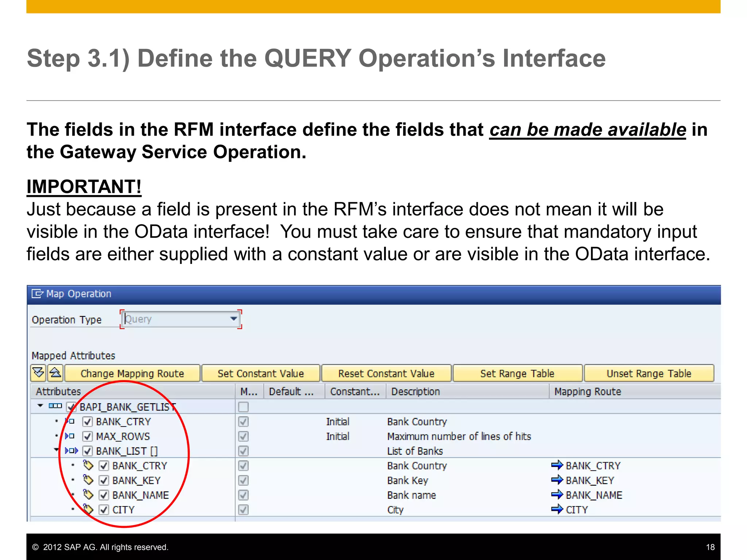The image size is (747, 560).
Task: Toggle the M... column checkbox for MAX_ROWS row
Action: tap(243, 436)
